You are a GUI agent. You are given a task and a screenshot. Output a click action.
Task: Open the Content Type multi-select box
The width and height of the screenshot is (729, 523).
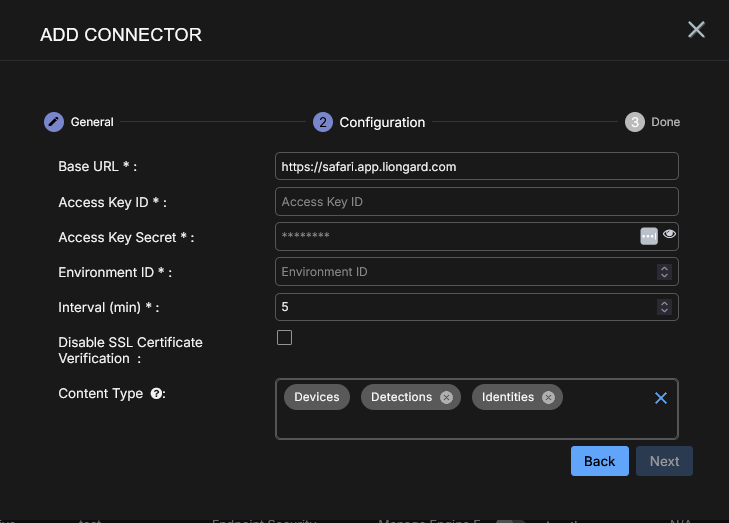477,409
